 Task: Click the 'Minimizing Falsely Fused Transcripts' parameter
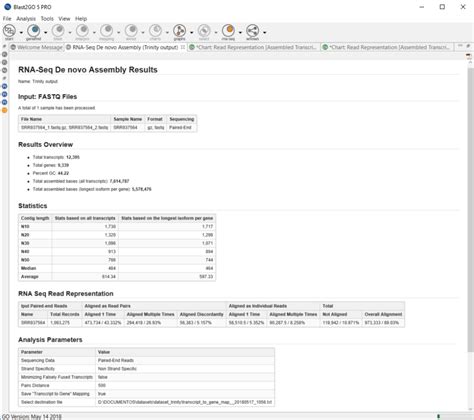pyautogui.click(x=57, y=377)
